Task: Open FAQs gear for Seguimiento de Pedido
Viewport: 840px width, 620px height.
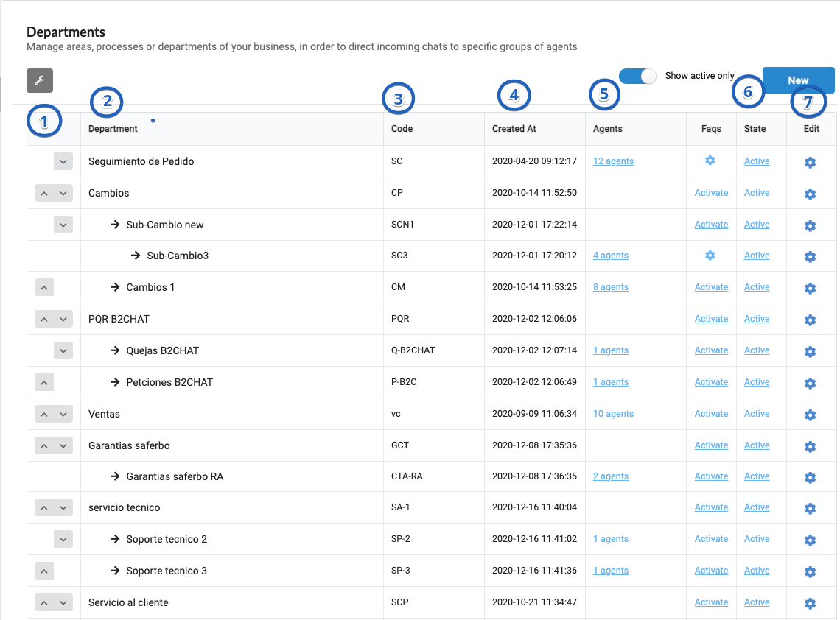Action: pyautogui.click(x=710, y=161)
